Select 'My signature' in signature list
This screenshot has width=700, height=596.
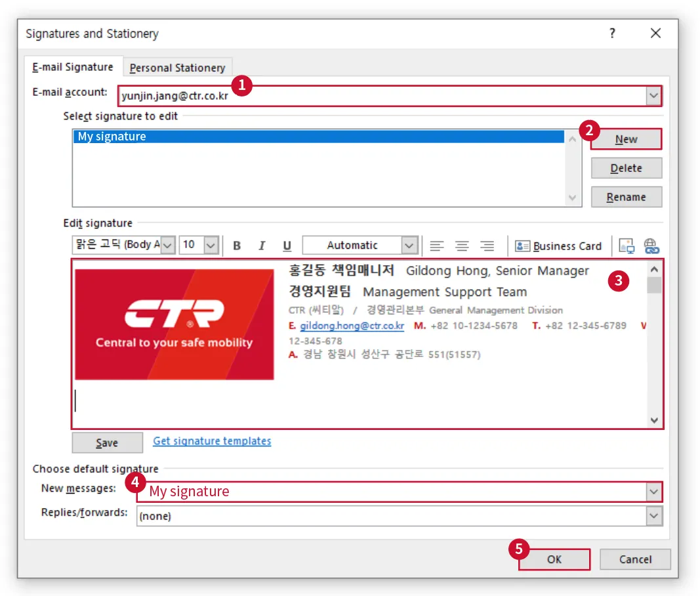(319, 137)
